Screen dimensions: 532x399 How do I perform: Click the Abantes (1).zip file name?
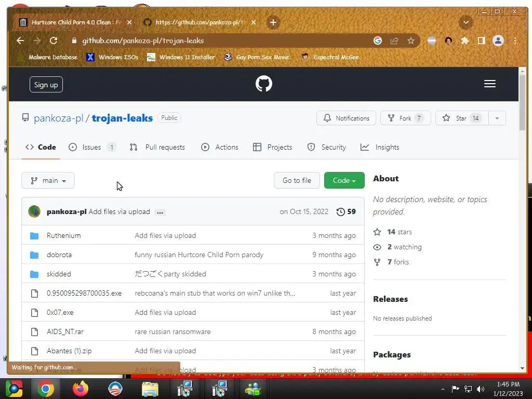[x=69, y=351]
